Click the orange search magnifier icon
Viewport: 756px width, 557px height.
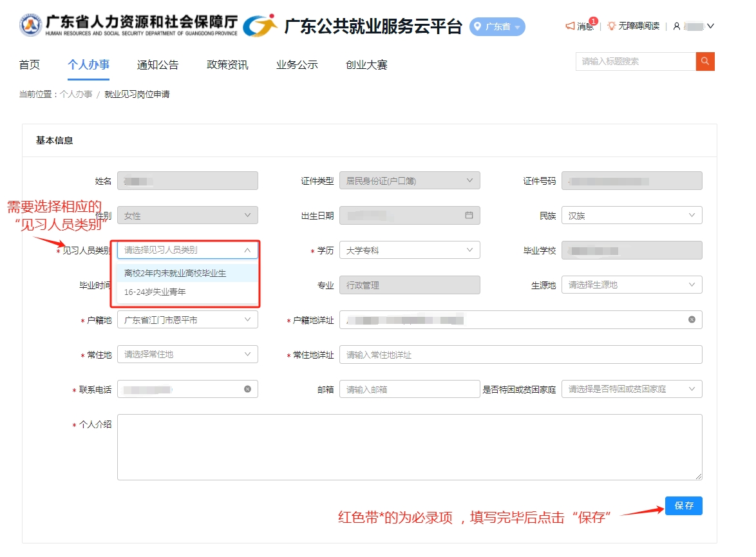click(x=705, y=62)
